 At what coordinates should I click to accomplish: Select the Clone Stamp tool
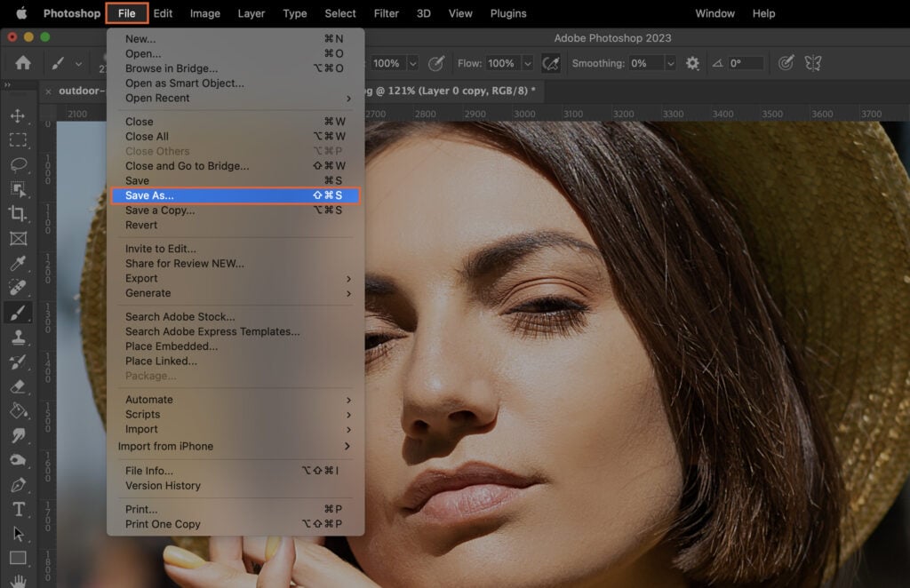point(18,337)
